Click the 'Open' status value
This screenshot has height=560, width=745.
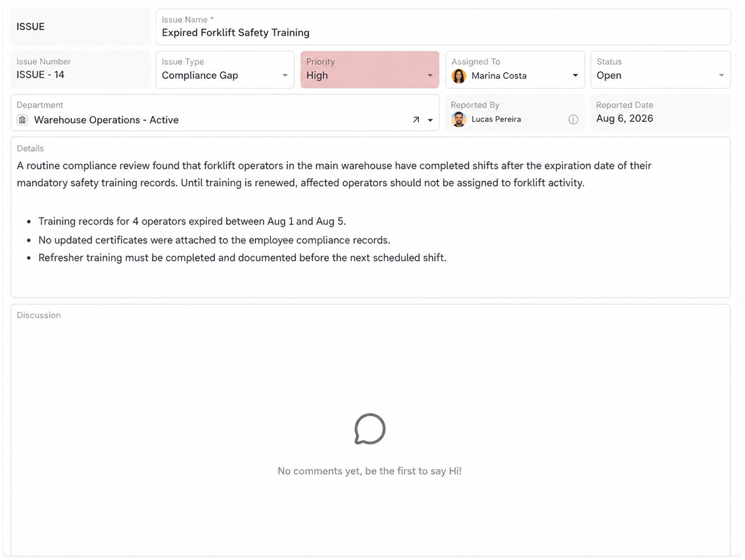click(x=609, y=75)
